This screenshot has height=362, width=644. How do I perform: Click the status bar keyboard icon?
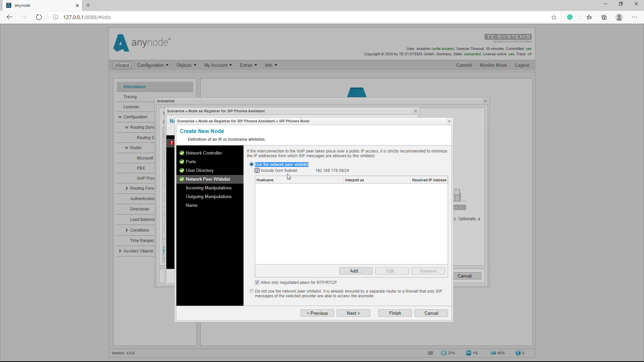tap(430, 353)
